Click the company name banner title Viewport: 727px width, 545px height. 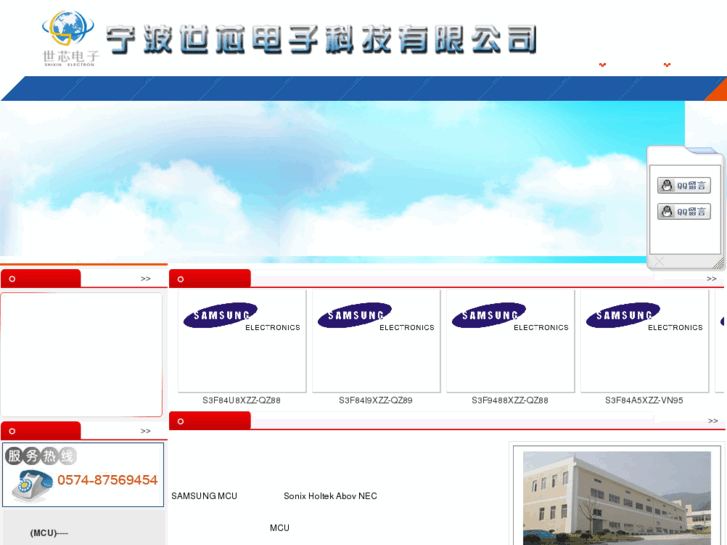coord(322,39)
